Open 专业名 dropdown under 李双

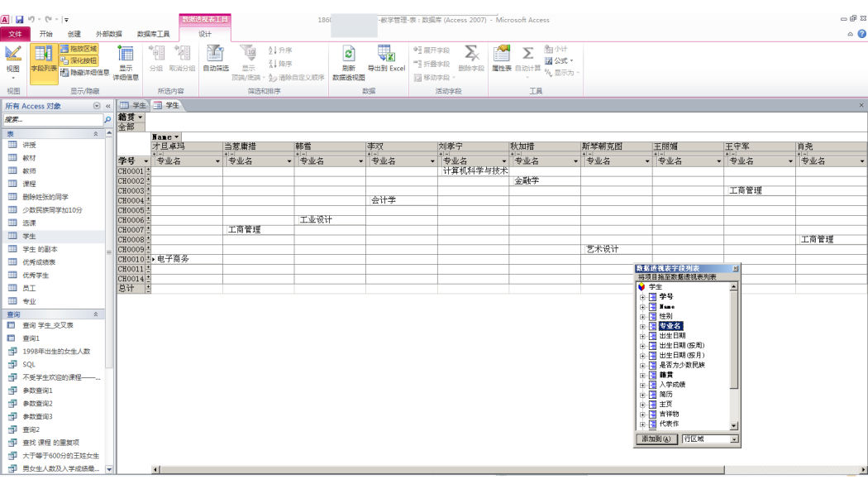tap(432, 161)
